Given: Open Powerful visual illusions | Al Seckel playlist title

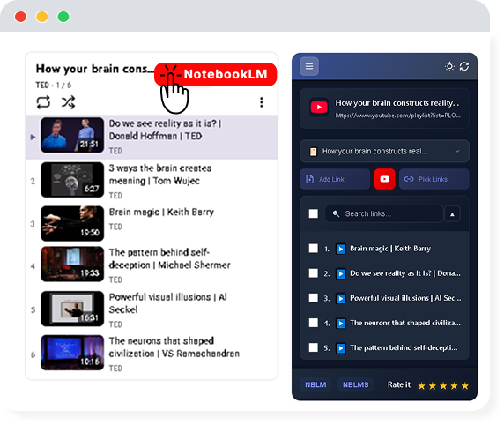Looking at the screenshot, I should (167, 303).
